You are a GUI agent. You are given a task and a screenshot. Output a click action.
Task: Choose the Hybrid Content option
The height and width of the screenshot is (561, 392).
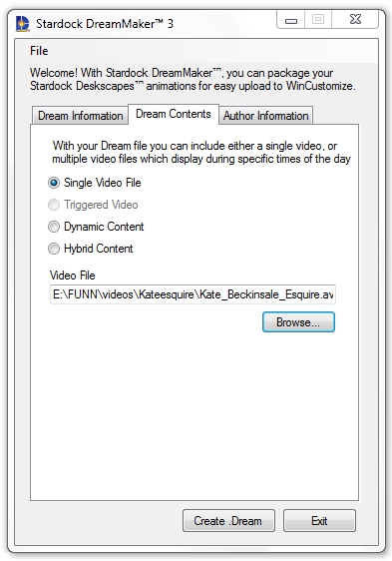click(x=91, y=249)
